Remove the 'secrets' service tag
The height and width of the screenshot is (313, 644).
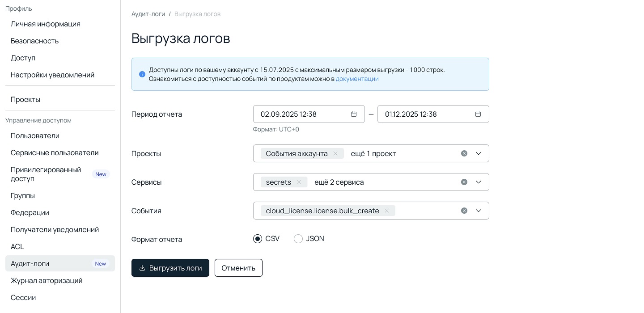point(299,182)
